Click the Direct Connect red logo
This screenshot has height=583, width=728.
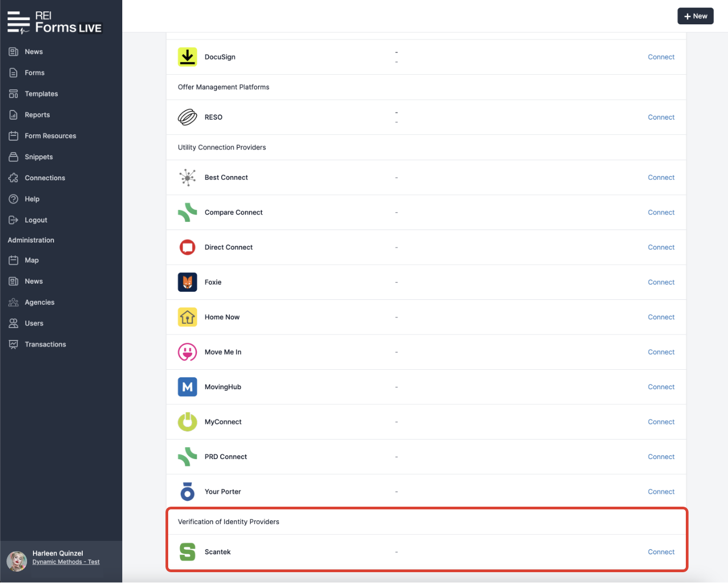pos(188,247)
